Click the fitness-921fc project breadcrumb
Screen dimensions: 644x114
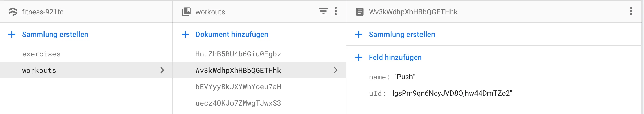[43, 12]
